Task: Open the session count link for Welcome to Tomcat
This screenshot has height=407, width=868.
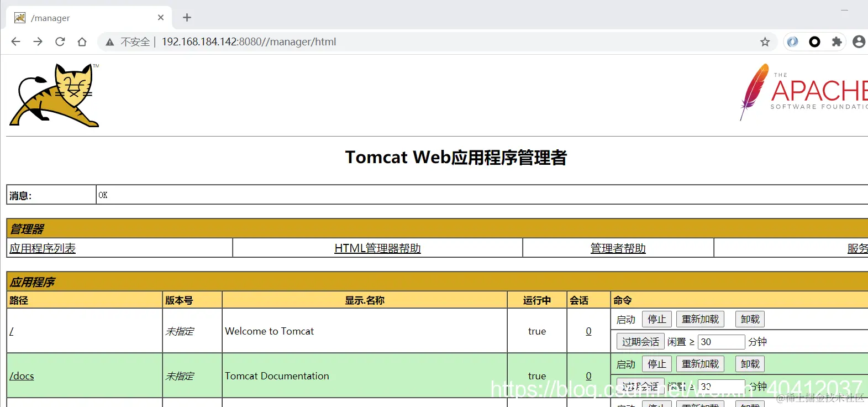Action: pos(588,331)
